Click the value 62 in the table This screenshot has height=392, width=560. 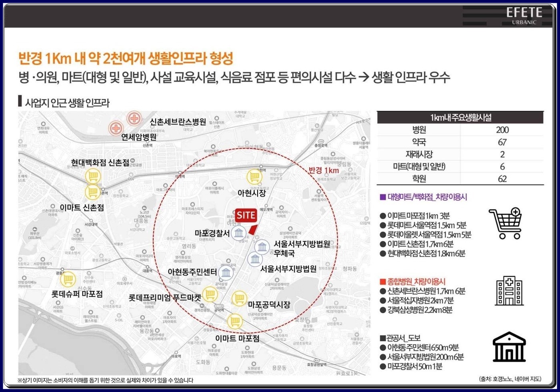click(x=502, y=178)
